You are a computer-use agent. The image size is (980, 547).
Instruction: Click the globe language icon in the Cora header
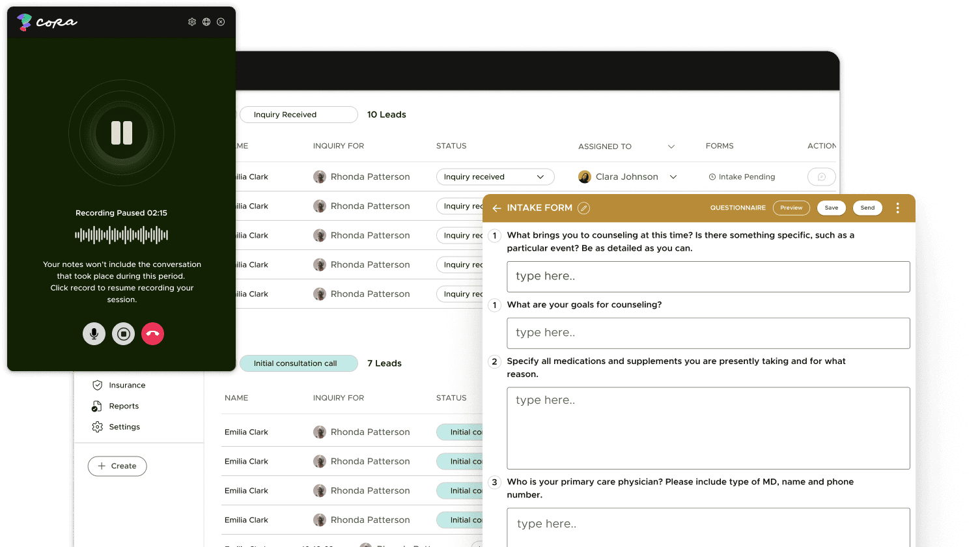(x=206, y=21)
